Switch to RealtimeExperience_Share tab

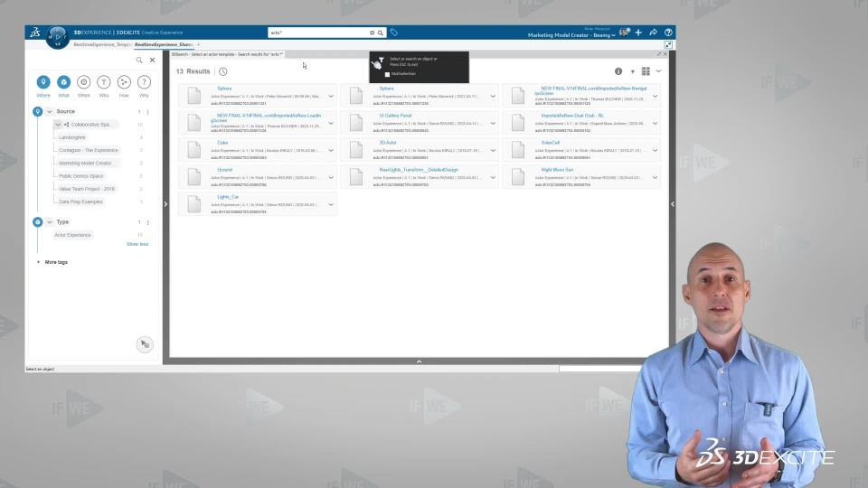coord(164,44)
